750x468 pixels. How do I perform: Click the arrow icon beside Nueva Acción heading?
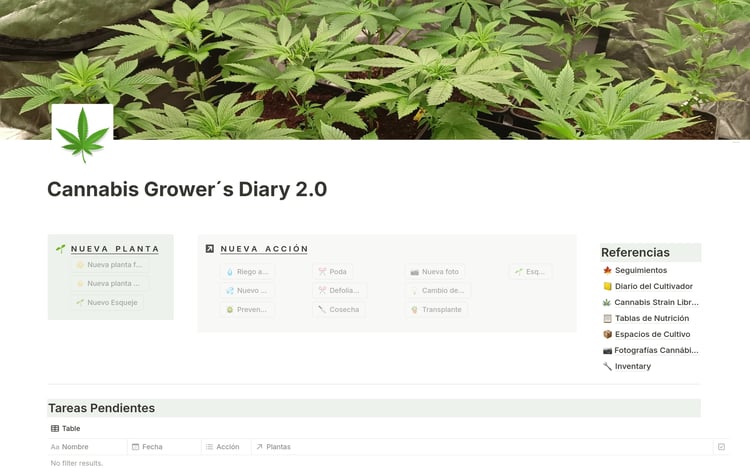(x=210, y=248)
